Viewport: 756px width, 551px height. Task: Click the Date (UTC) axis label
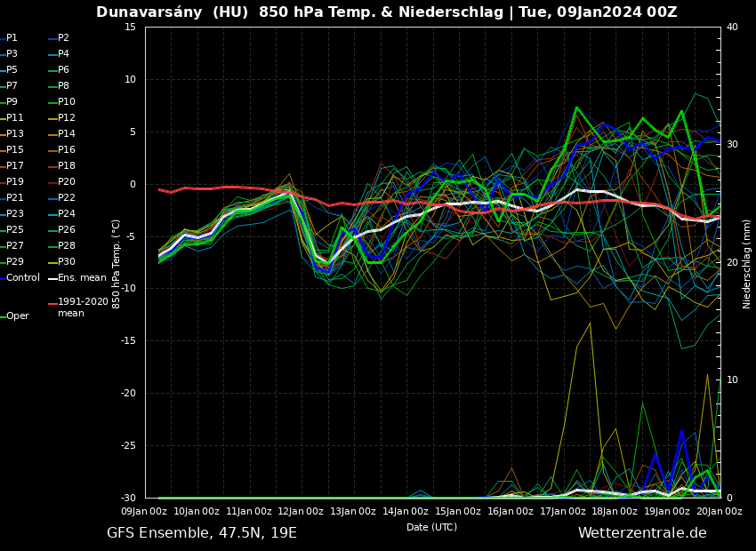(431, 527)
